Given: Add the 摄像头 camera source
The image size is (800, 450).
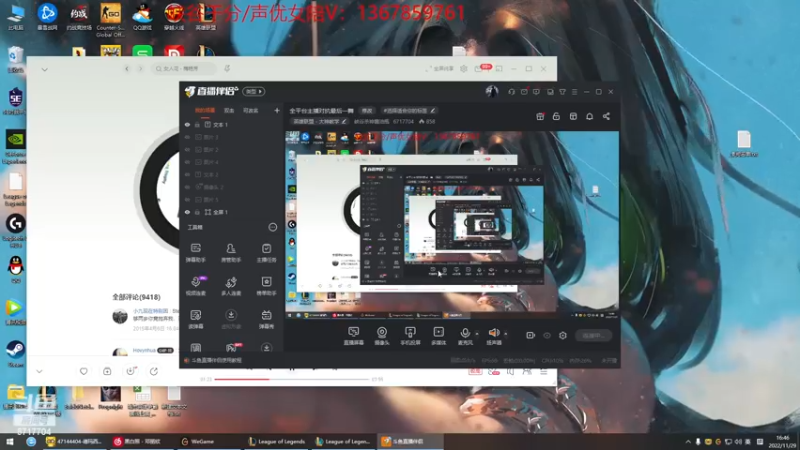Looking at the screenshot, I should [x=382, y=336].
